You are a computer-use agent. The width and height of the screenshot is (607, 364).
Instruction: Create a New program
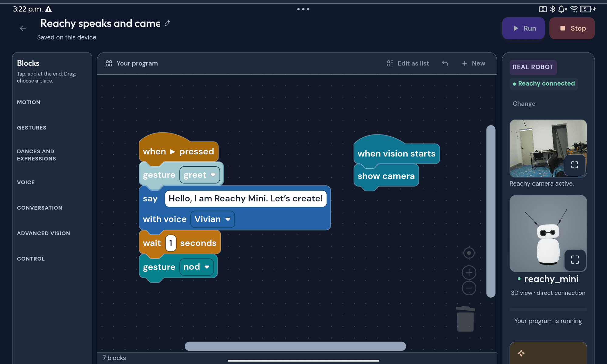[x=473, y=63]
